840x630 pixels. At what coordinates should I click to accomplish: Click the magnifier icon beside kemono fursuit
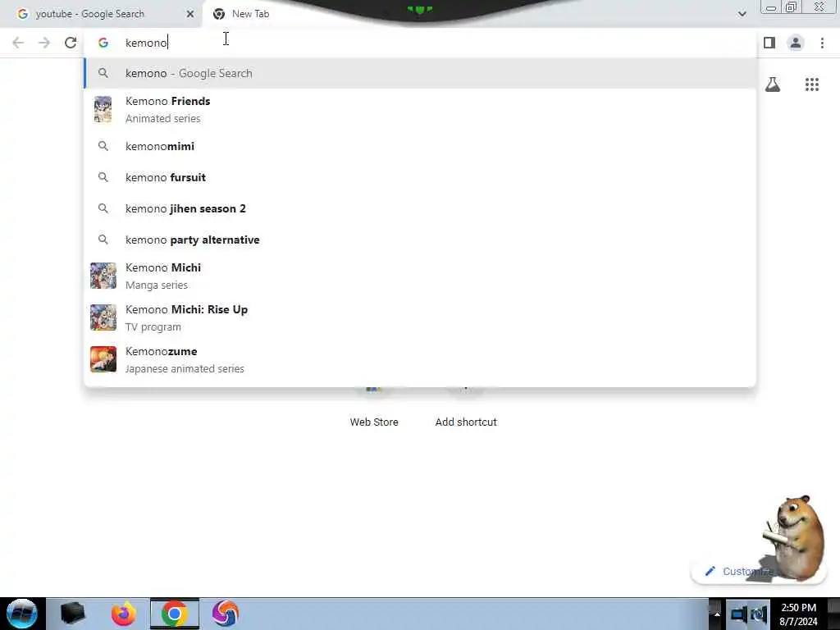pos(103,177)
